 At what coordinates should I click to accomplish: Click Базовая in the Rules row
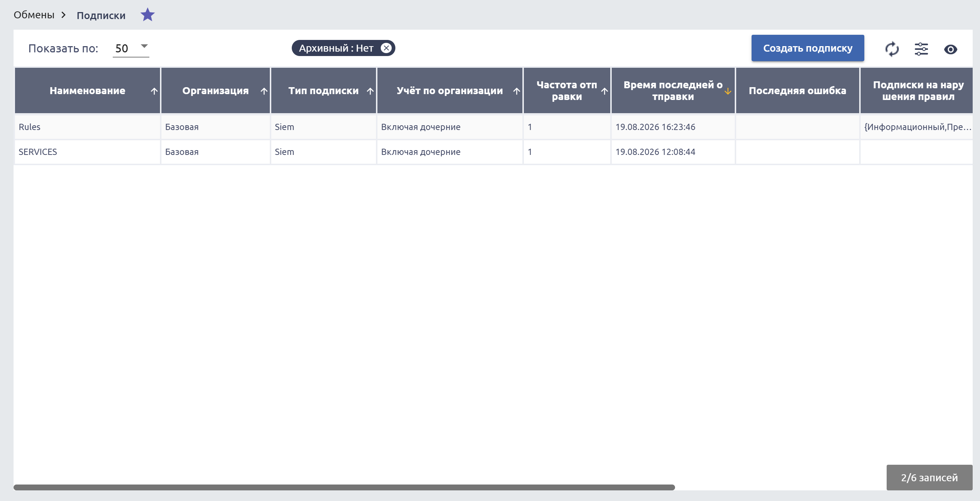click(x=182, y=127)
